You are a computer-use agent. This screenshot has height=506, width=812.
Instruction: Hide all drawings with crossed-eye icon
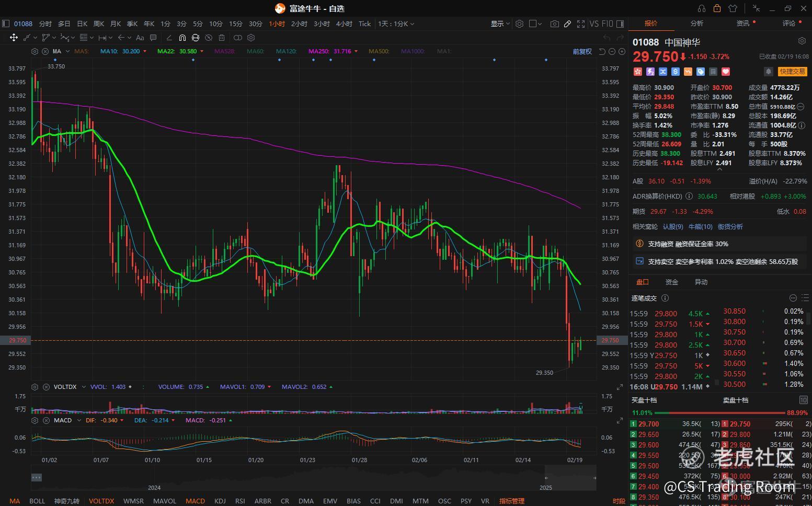click(209, 38)
